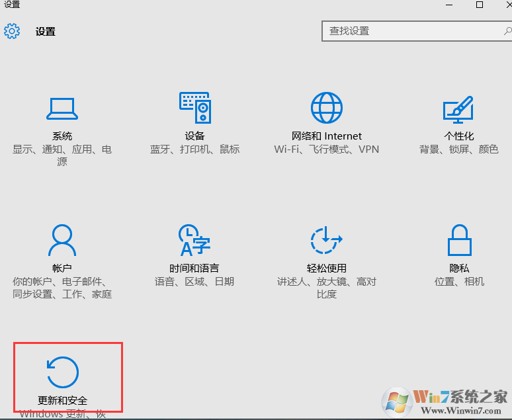Click the 个性化 text label

coord(459,136)
